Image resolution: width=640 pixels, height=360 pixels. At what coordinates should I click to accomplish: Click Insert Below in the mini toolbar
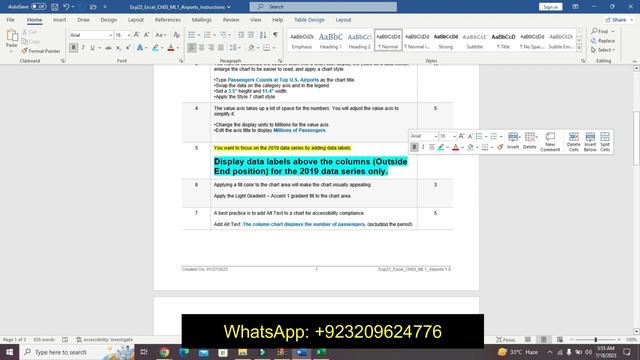(590, 142)
